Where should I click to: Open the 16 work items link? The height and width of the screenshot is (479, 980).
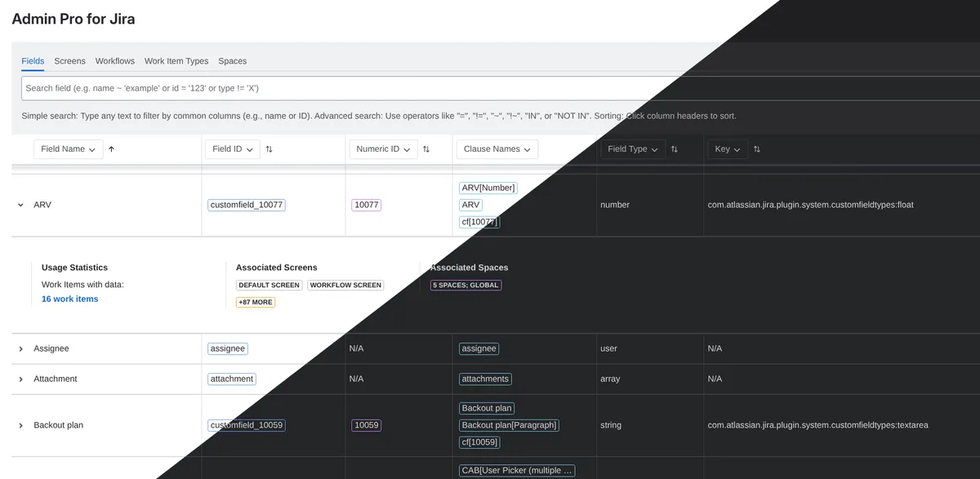pos(69,299)
